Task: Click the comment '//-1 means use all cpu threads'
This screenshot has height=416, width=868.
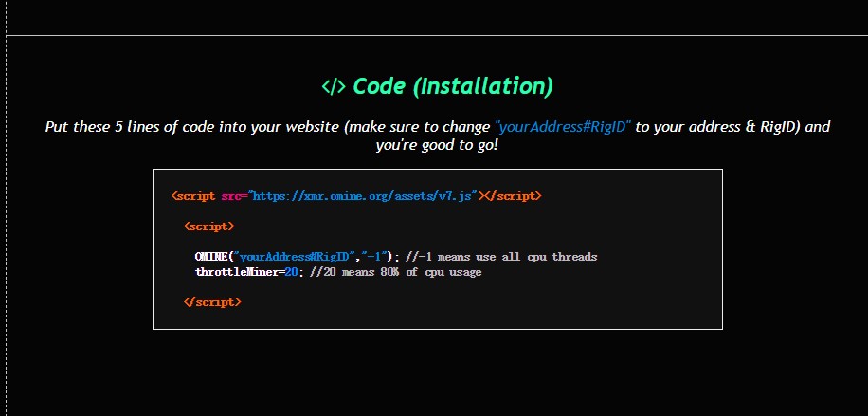Action: coord(501,257)
